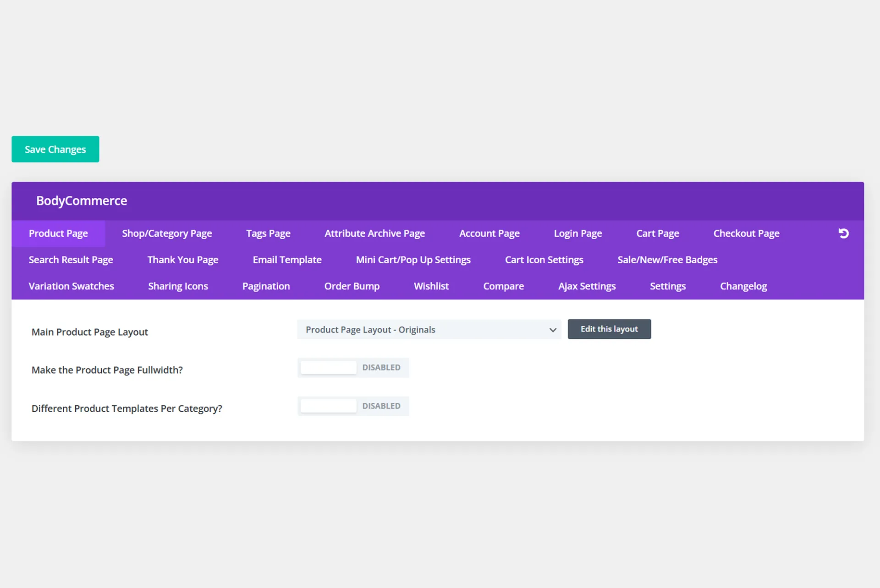
Task: Open Ajax Settings tab
Action: [x=587, y=286]
